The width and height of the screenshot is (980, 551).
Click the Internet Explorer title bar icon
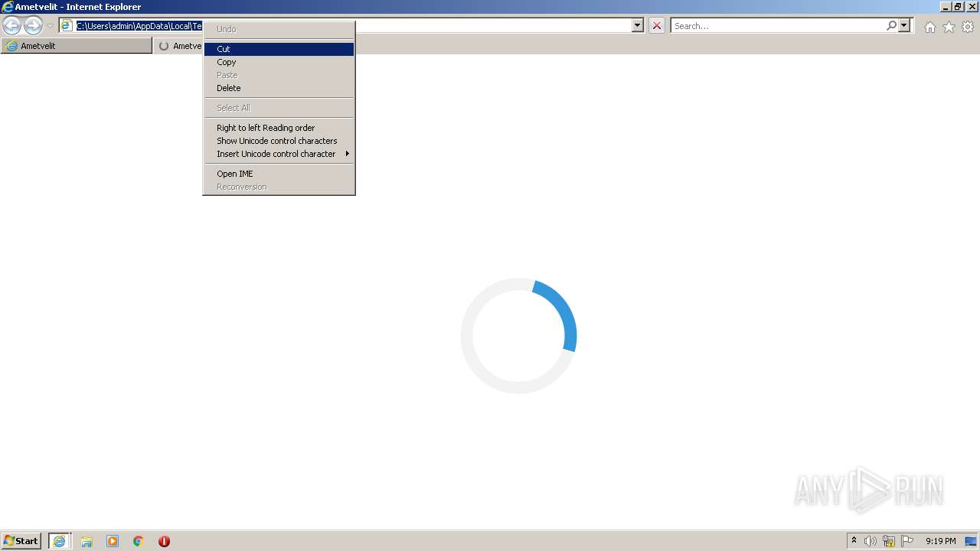point(8,7)
